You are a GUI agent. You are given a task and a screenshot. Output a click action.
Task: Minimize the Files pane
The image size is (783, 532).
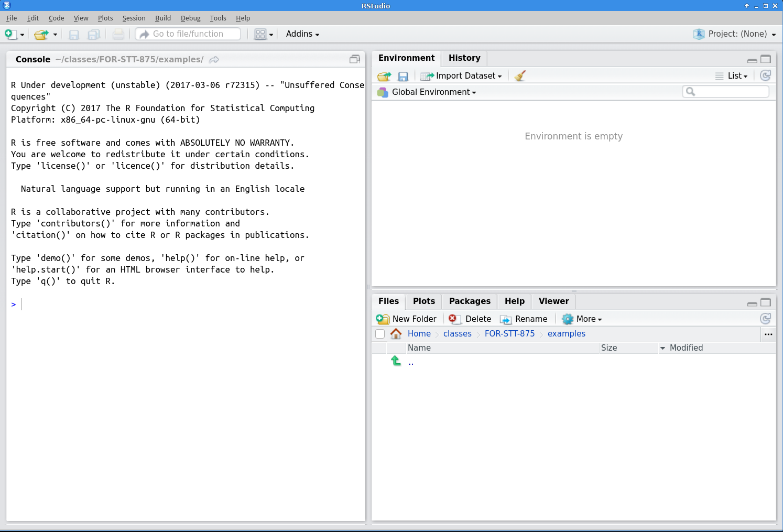pyautogui.click(x=752, y=303)
